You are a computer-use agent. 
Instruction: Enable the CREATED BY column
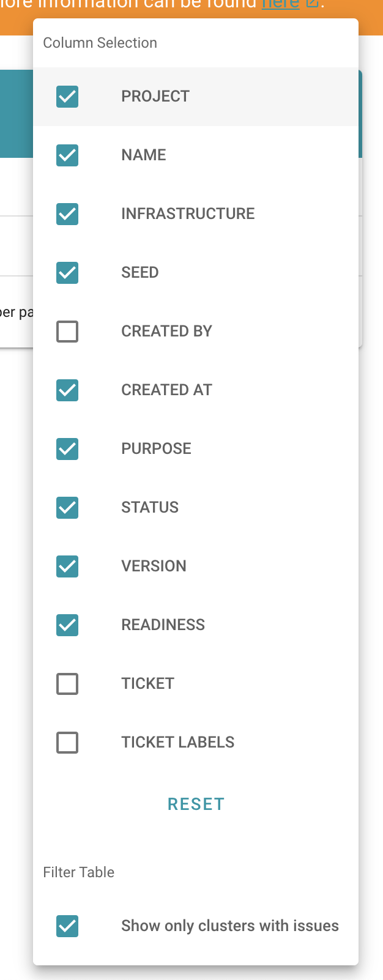(67, 332)
